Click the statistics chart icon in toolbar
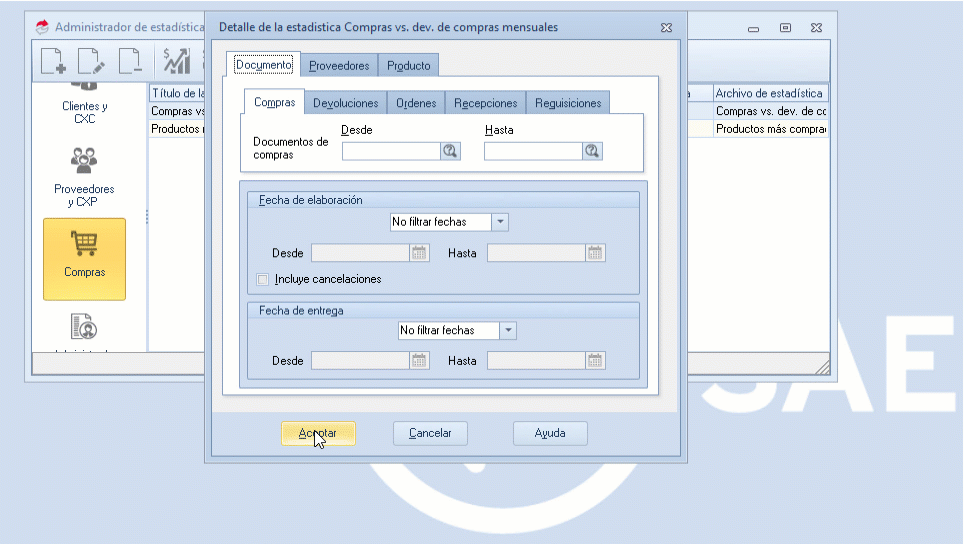The image size is (964, 544). [x=177, y=62]
